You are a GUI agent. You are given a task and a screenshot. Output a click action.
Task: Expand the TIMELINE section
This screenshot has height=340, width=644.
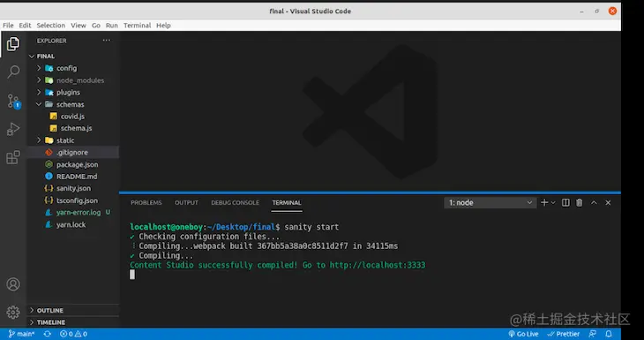(73, 322)
